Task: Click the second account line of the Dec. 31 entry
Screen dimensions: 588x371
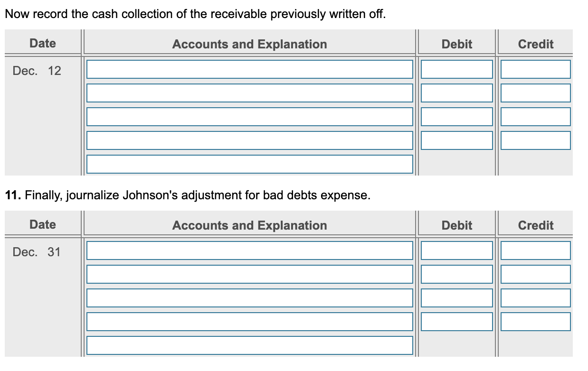Action: (249, 274)
